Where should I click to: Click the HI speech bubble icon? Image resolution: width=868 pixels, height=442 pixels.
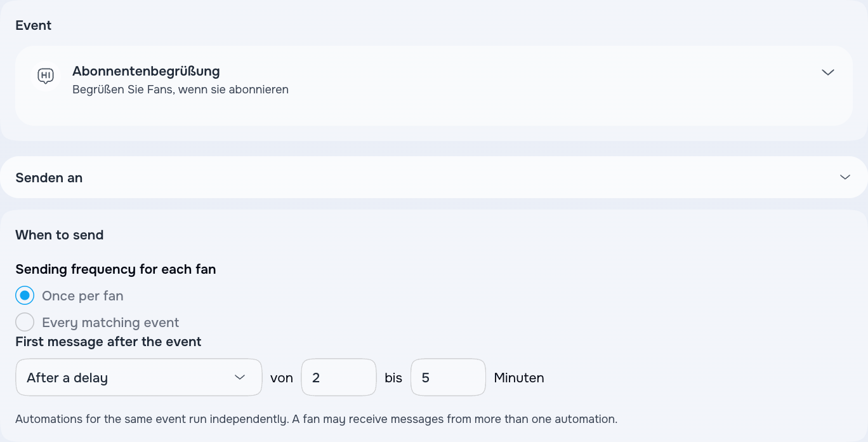point(46,76)
